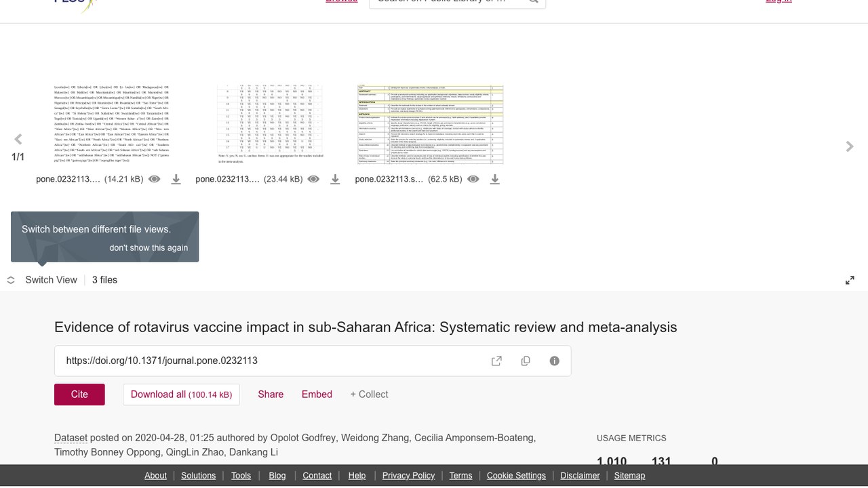
Task: Open About footer link
Action: point(155,476)
